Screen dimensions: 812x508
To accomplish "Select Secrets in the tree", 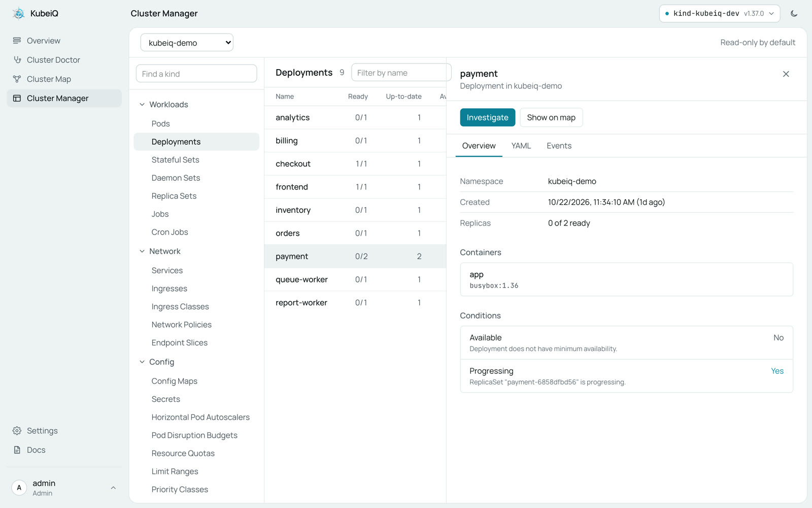I will (x=196, y=399).
